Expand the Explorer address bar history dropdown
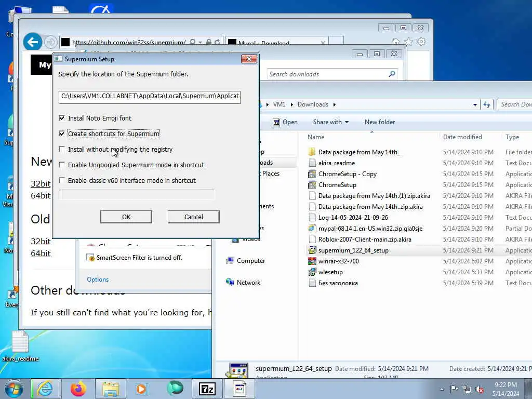This screenshot has height=399, width=532. pos(475,104)
